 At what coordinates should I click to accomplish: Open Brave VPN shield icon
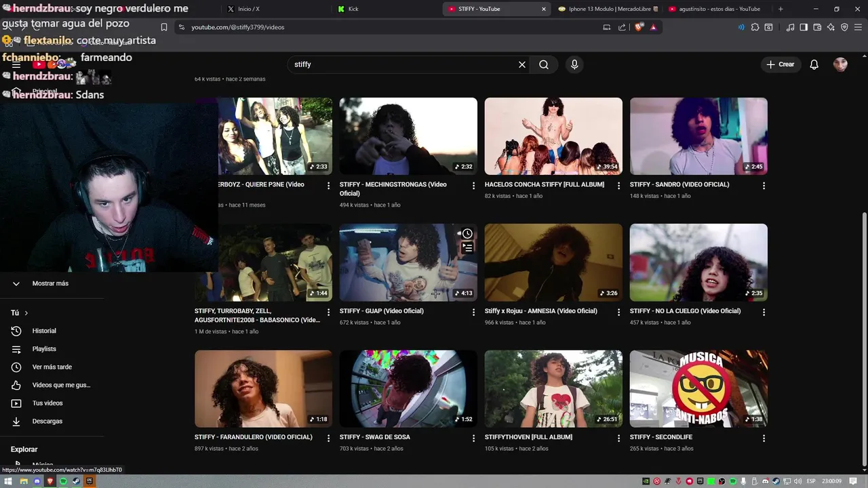click(x=844, y=27)
